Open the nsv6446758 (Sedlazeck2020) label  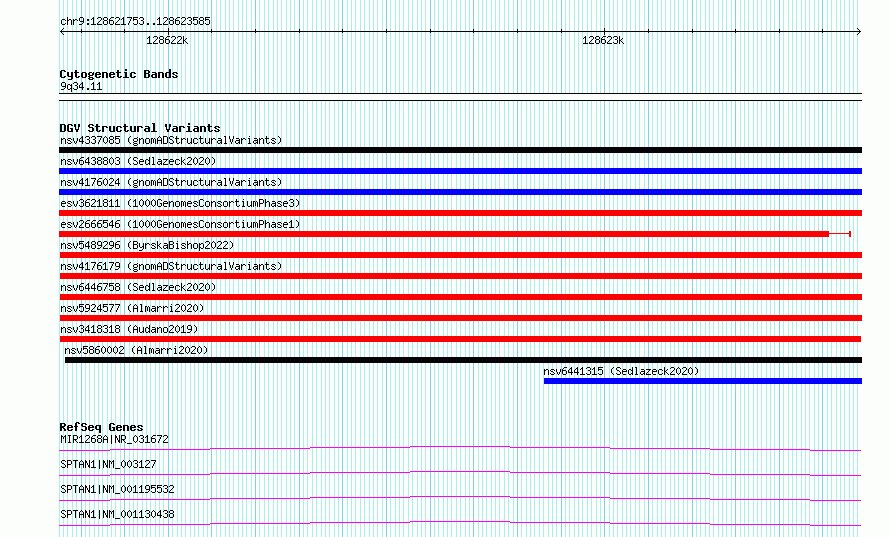(138, 287)
